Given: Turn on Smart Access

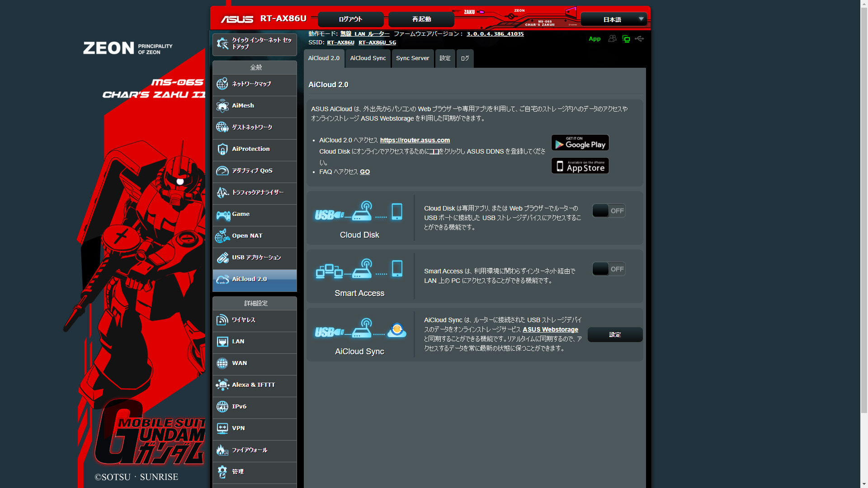Looking at the screenshot, I should pos(609,269).
